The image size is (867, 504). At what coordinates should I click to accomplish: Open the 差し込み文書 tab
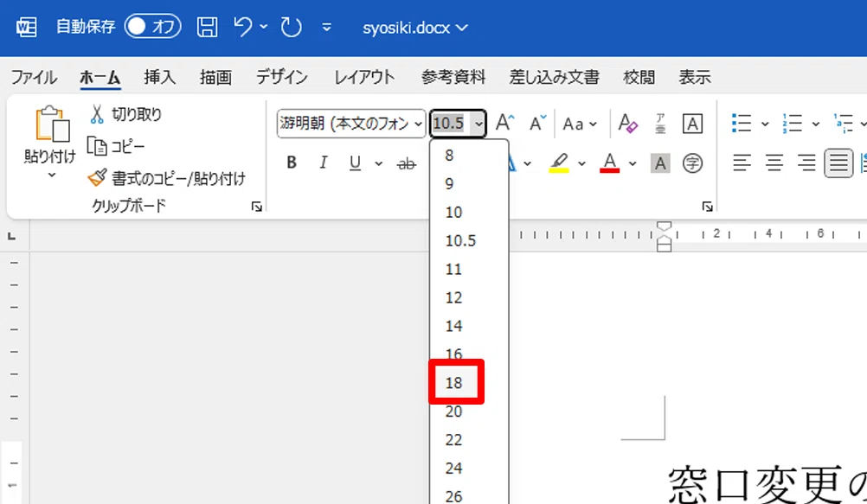click(554, 77)
